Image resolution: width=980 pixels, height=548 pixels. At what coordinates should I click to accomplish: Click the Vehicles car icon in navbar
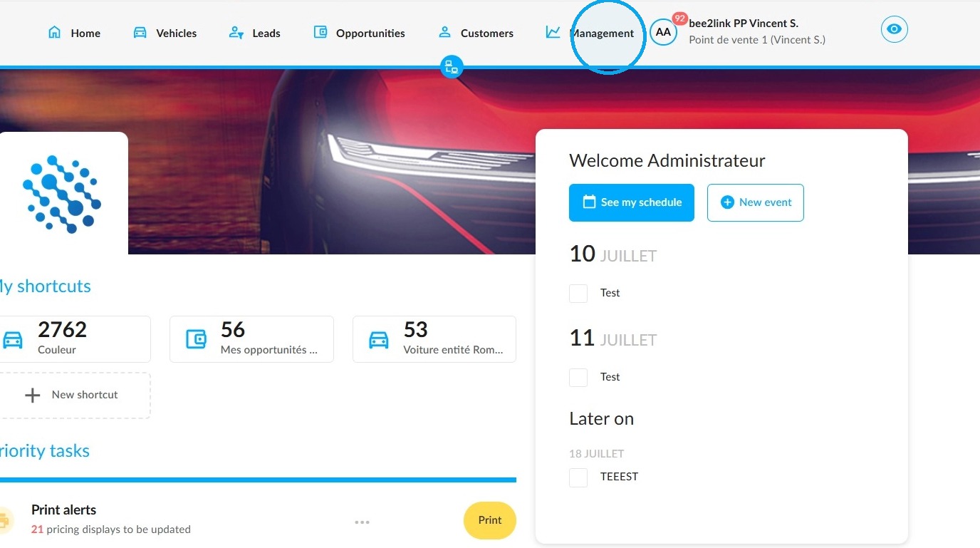[x=140, y=32]
